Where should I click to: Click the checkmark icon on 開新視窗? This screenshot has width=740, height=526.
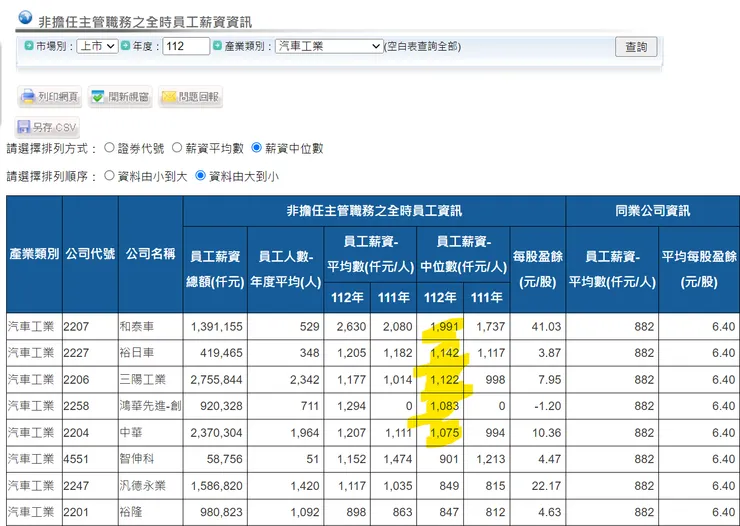pyautogui.click(x=98, y=97)
